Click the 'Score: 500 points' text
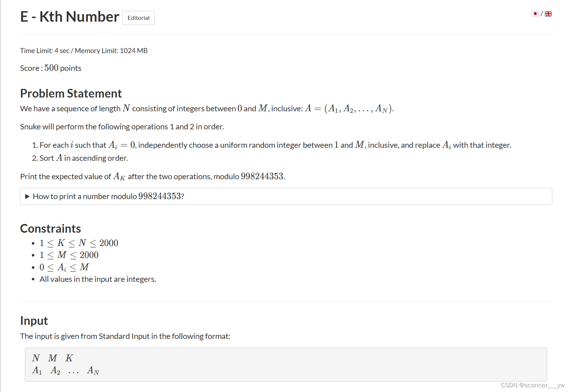Image resolution: width=570 pixels, height=392 pixels. (50, 68)
